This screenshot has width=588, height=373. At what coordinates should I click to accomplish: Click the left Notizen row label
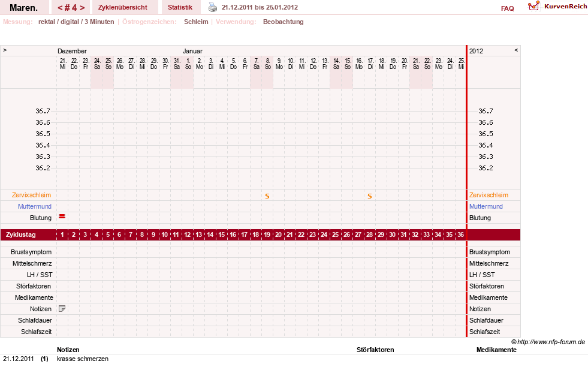[x=41, y=309]
